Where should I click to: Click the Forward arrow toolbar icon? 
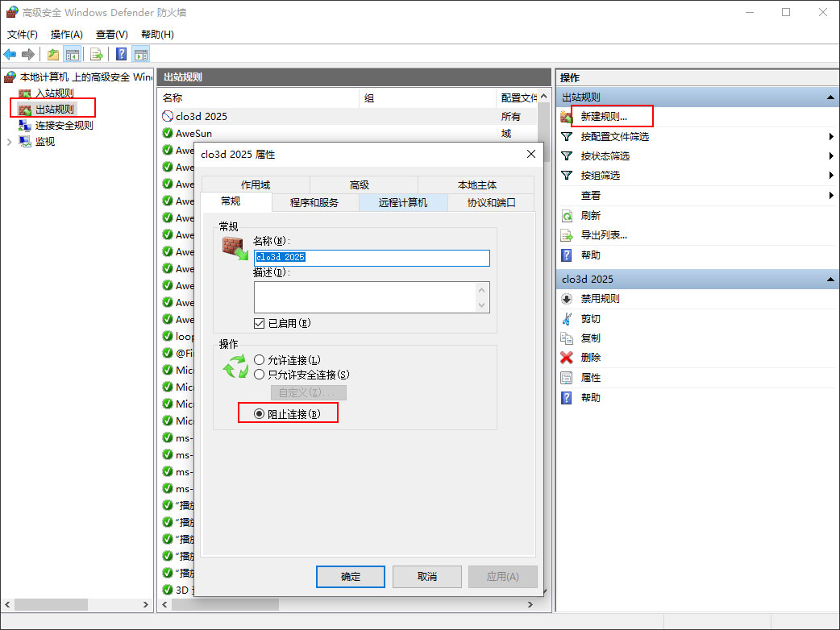point(28,54)
